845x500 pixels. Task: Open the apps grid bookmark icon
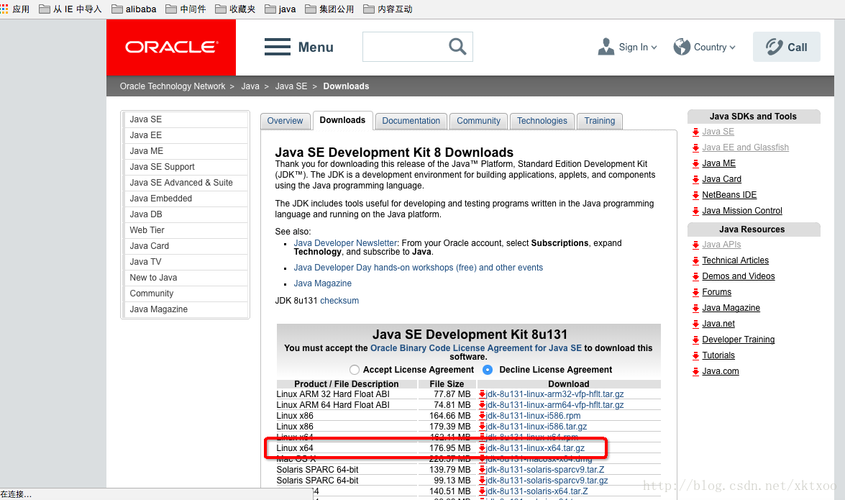(x=4, y=9)
